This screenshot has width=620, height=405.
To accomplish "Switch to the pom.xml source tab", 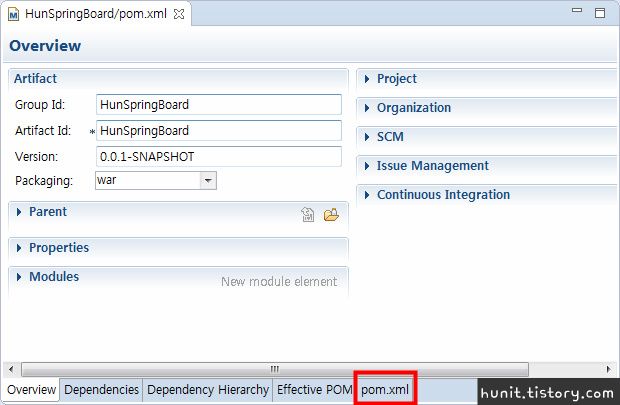I will coord(385,390).
